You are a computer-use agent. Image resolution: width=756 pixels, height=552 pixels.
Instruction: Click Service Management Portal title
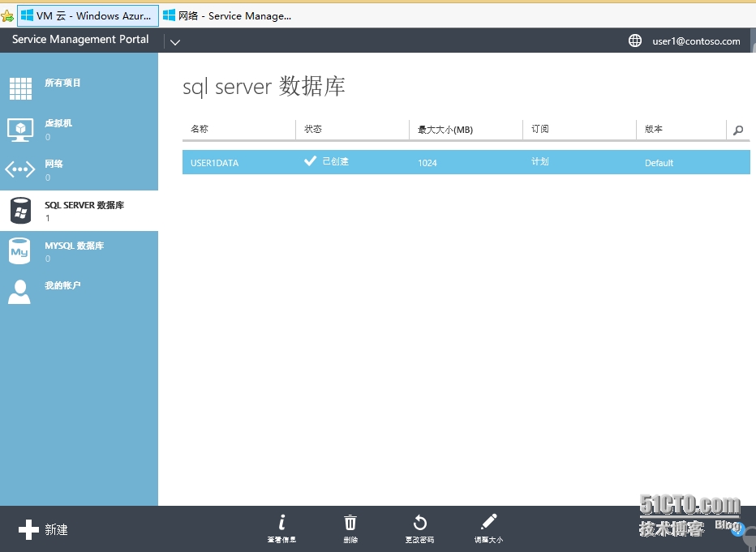[80, 40]
